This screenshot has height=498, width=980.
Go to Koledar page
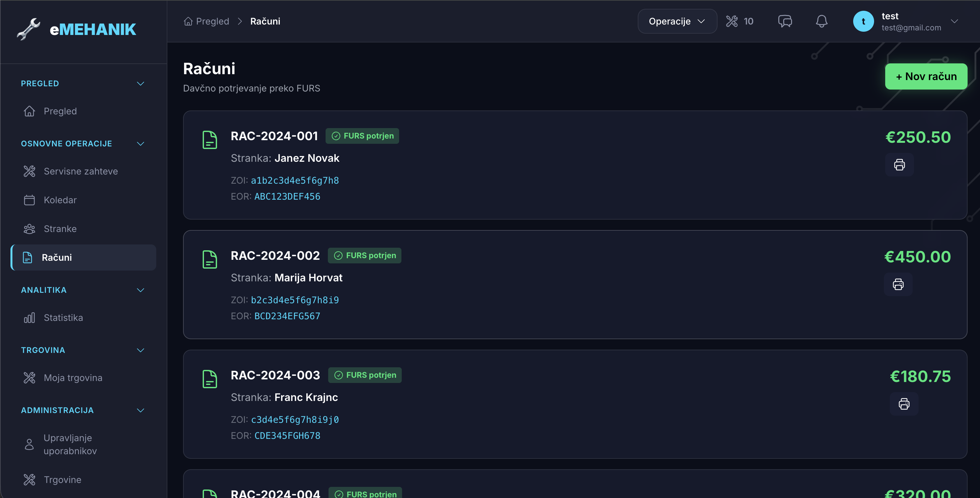(x=60, y=200)
